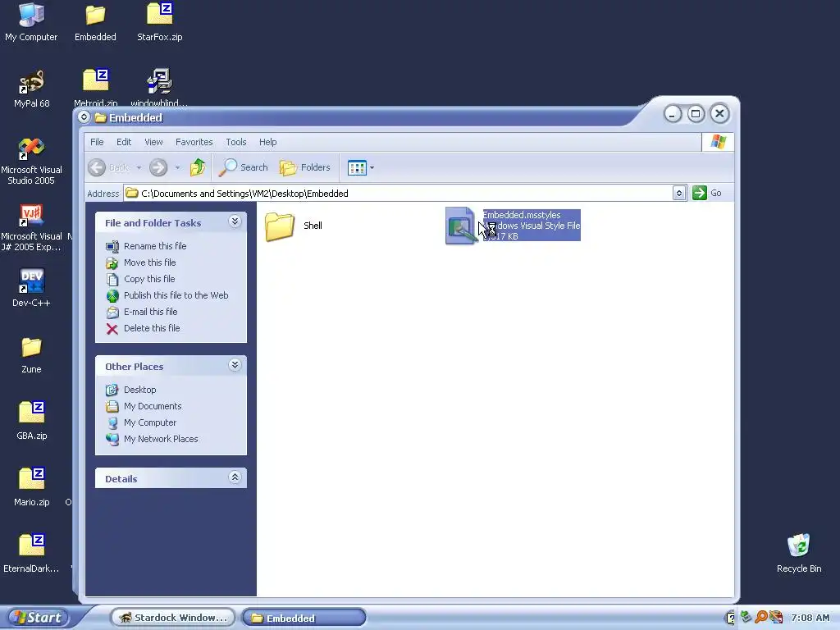The width and height of the screenshot is (840, 630).
Task: Open the Tools menu
Action: click(235, 142)
